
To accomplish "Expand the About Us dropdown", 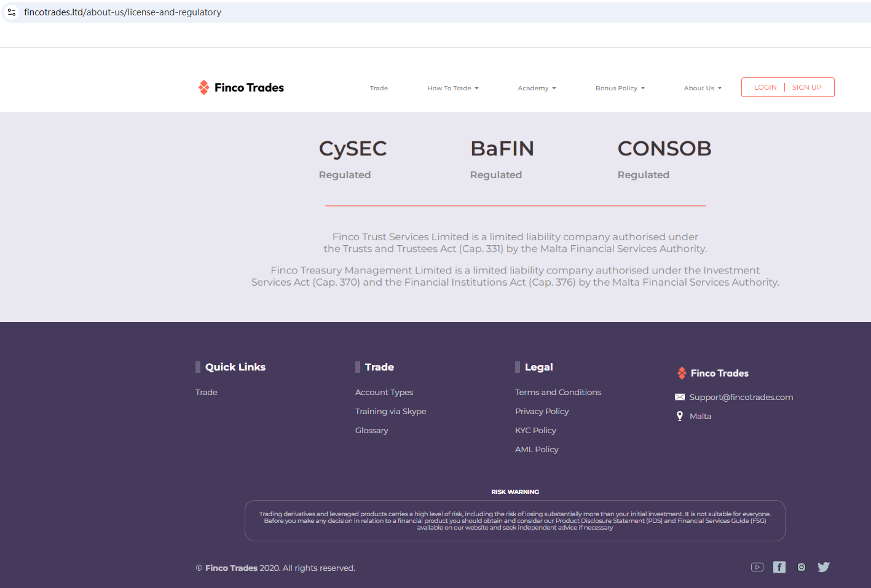I will (x=703, y=88).
